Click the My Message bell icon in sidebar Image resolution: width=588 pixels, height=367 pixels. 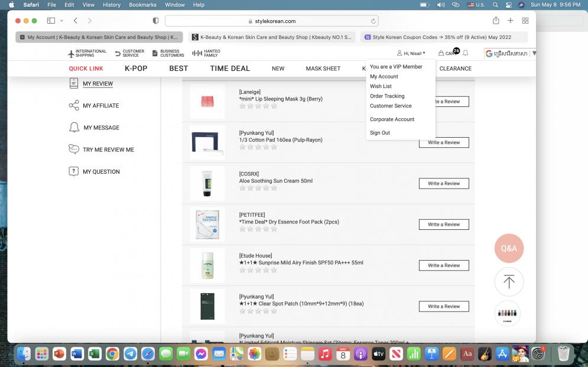tap(74, 128)
